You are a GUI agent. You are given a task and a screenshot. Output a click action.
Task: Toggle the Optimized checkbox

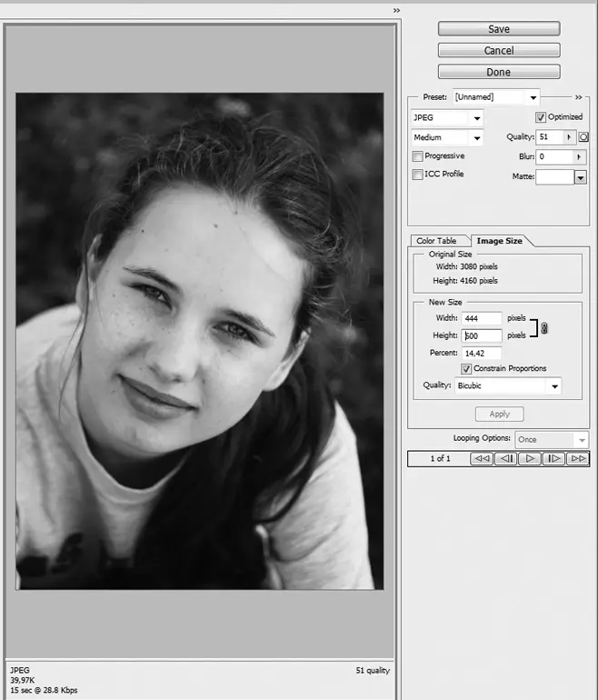(541, 117)
